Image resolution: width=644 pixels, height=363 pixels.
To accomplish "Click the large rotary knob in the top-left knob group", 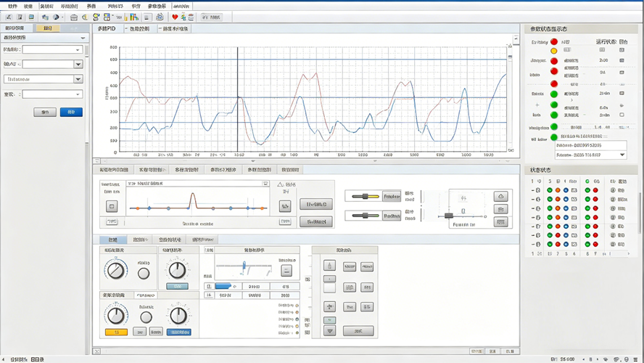I will click(x=115, y=271).
